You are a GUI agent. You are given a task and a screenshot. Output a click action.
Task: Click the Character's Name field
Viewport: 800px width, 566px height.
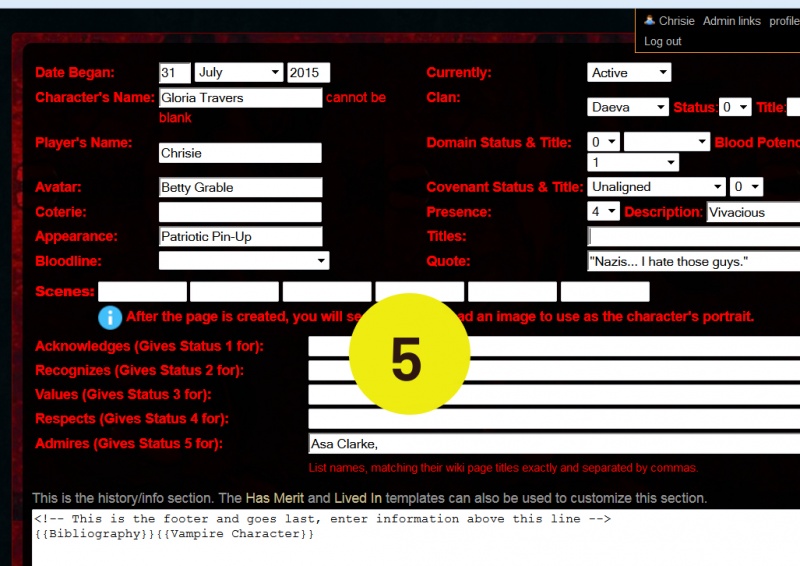click(x=240, y=97)
